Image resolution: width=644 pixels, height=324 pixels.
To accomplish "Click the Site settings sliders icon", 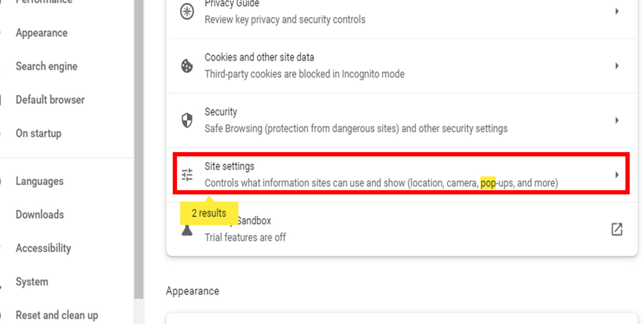I will pos(187,175).
